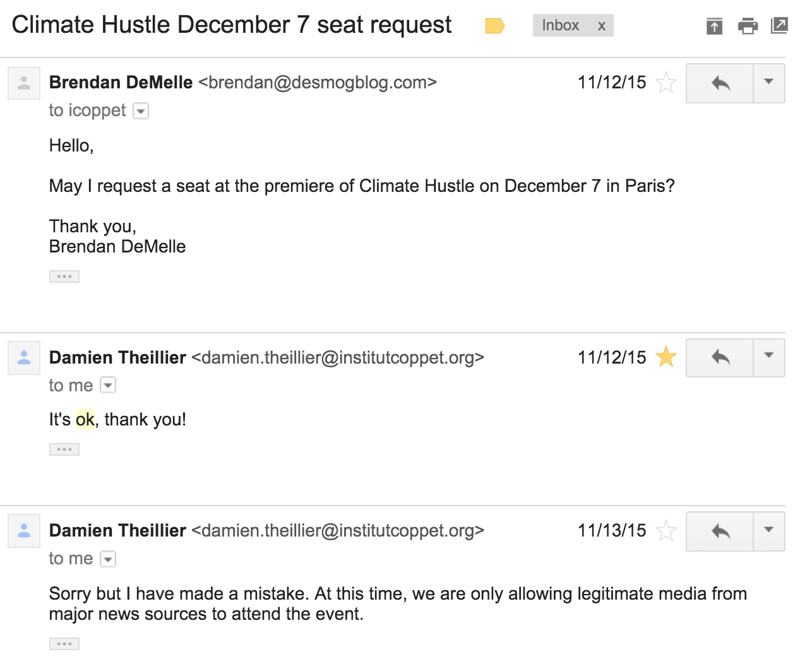Click the yellow importance label marker
The height and width of the screenshot is (659, 812).
494,26
